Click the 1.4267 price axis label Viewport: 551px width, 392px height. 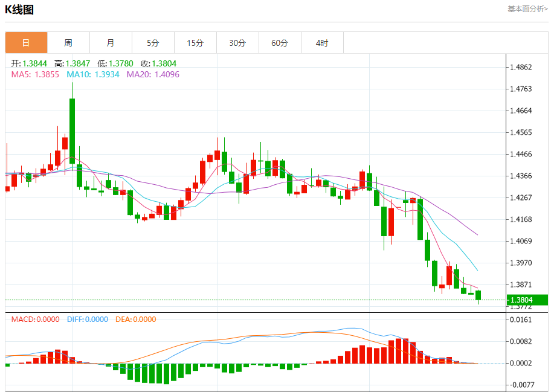(521, 198)
